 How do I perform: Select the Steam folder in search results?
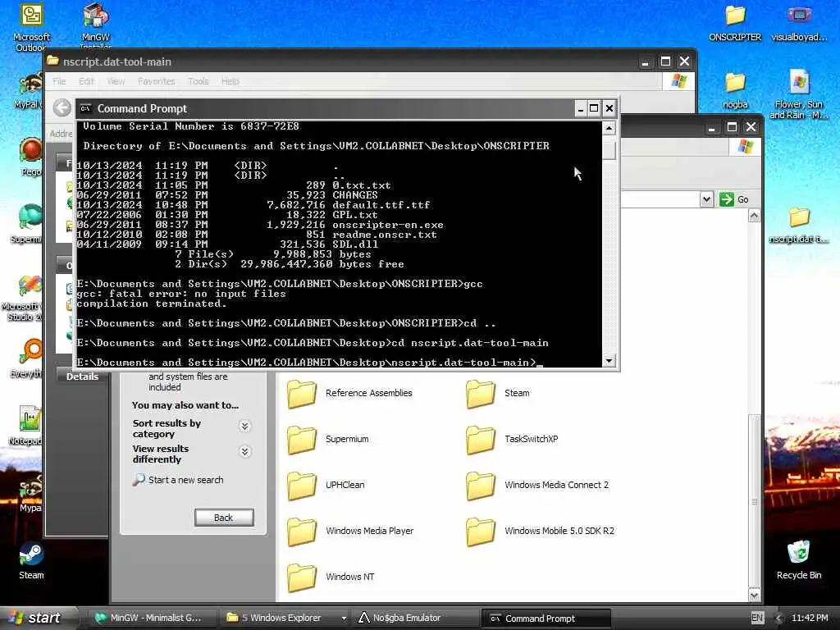[x=498, y=393]
